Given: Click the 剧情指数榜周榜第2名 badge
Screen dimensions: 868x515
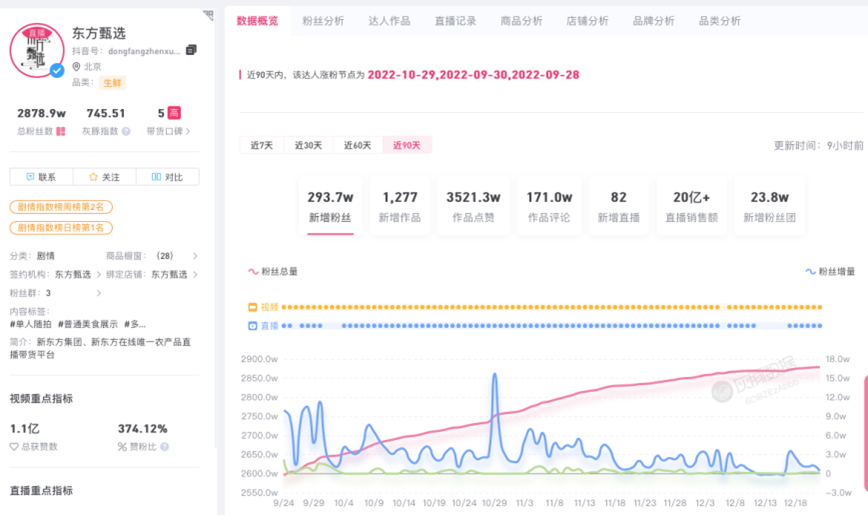Looking at the screenshot, I should coord(61,207).
